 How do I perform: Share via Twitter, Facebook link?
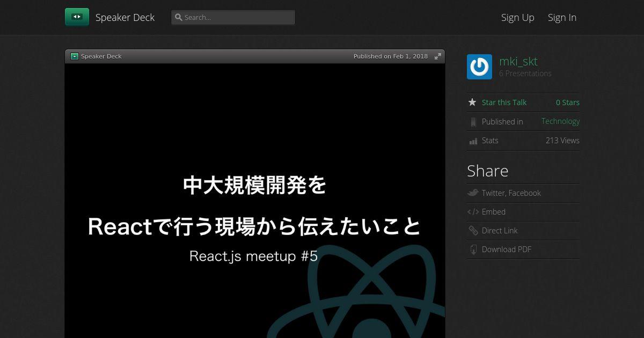coord(511,193)
